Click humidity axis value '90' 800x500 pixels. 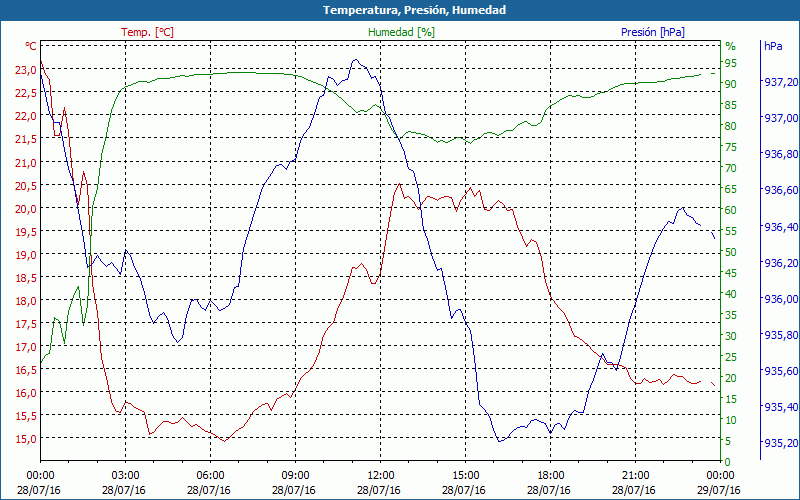click(731, 84)
